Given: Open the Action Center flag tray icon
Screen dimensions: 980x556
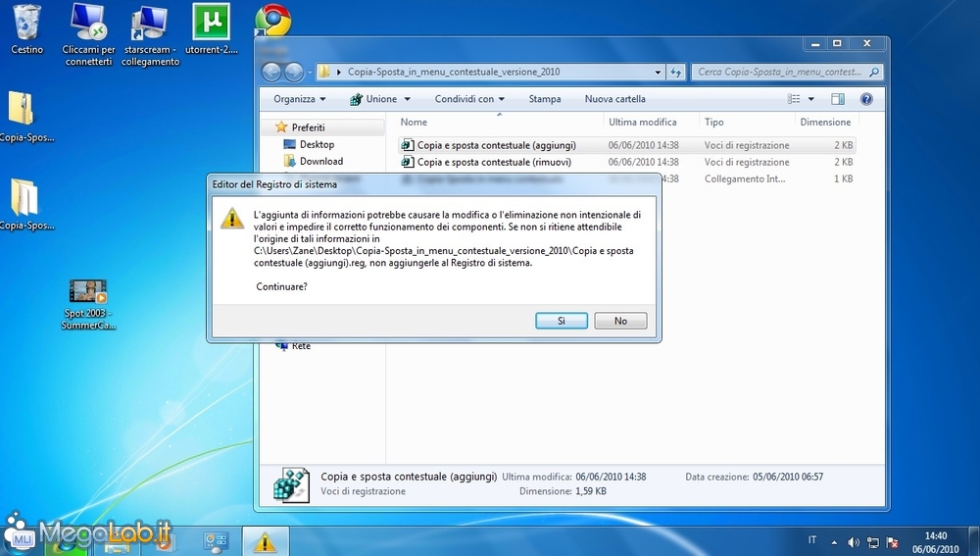Looking at the screenshot, I should [893, 542].
